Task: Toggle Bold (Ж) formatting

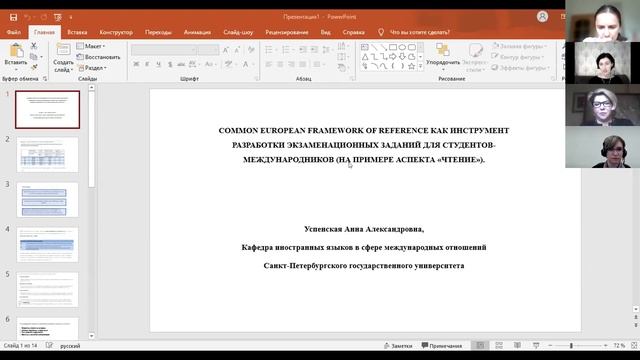Action: [x=136, y=64]
